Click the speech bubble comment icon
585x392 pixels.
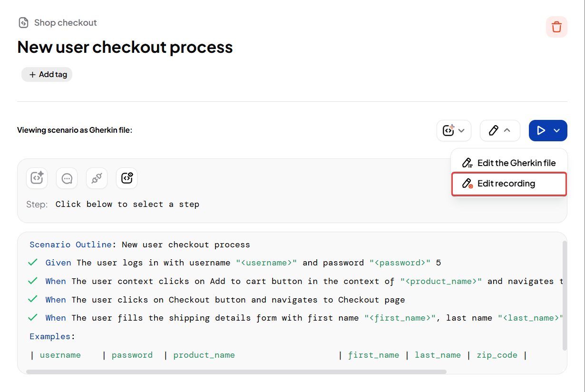[67, 178]
